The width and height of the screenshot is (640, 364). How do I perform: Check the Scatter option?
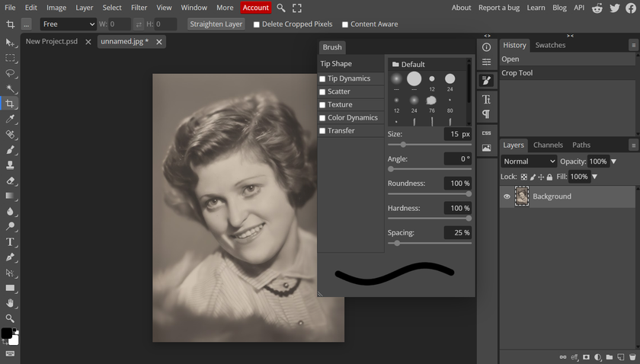(322, 92)
